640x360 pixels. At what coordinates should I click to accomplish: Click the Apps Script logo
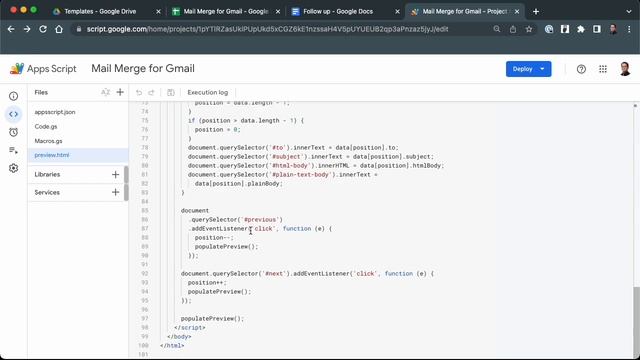[x=43, y=69]
